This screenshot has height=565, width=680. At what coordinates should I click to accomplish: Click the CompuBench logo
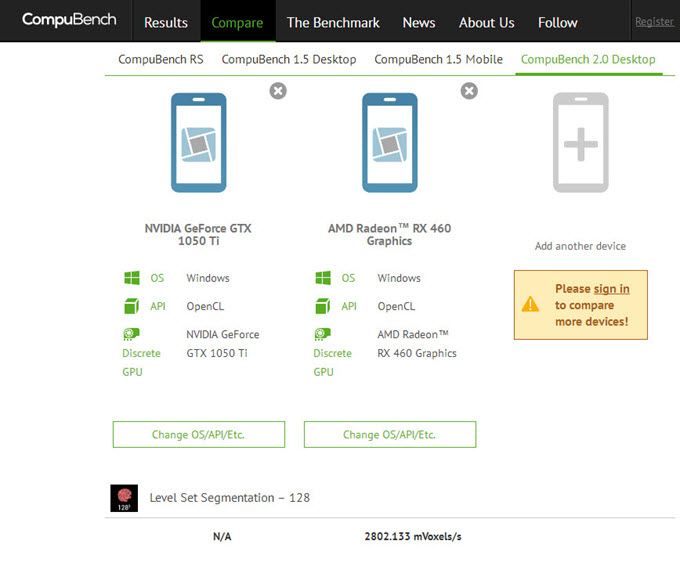tap(69, 20)
